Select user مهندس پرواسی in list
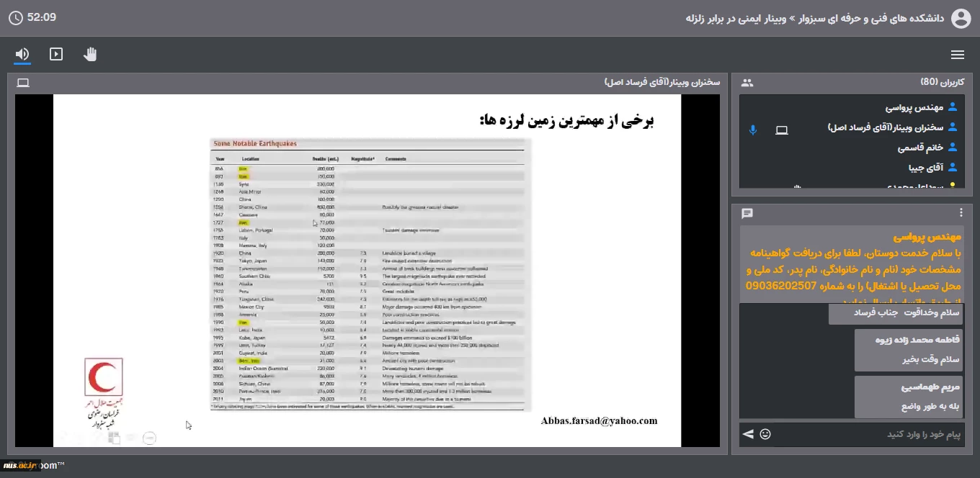 pyautogui.click(x=915, y=107)
